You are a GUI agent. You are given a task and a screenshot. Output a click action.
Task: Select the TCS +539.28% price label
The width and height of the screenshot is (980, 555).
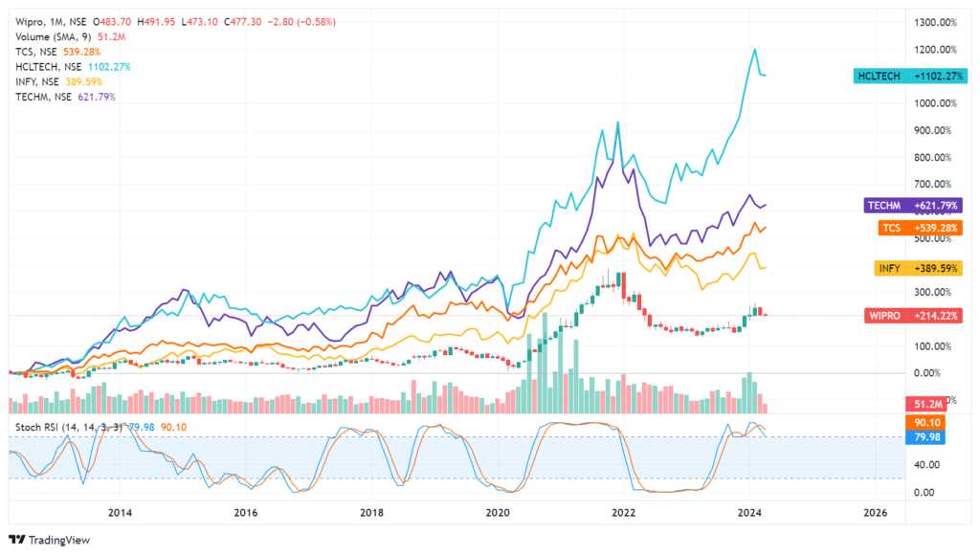coord(920,228)
